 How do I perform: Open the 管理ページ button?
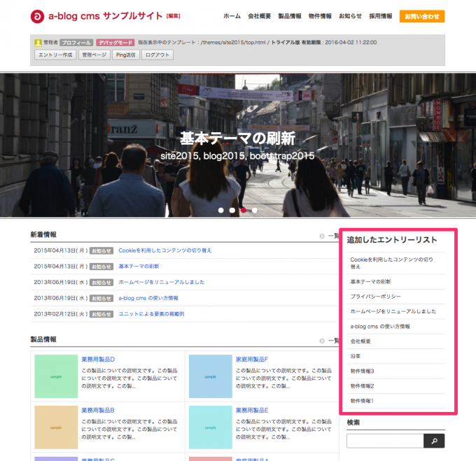[94, 55]
